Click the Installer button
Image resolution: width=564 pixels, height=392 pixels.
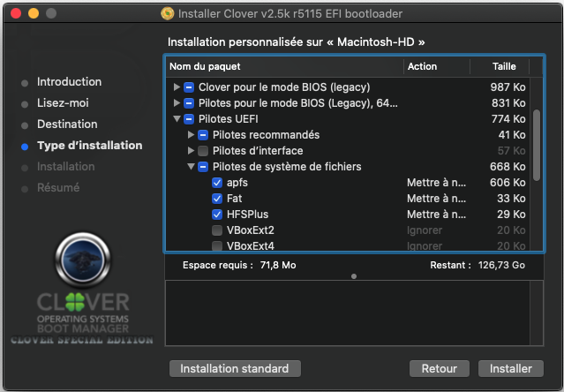[511, 369]
